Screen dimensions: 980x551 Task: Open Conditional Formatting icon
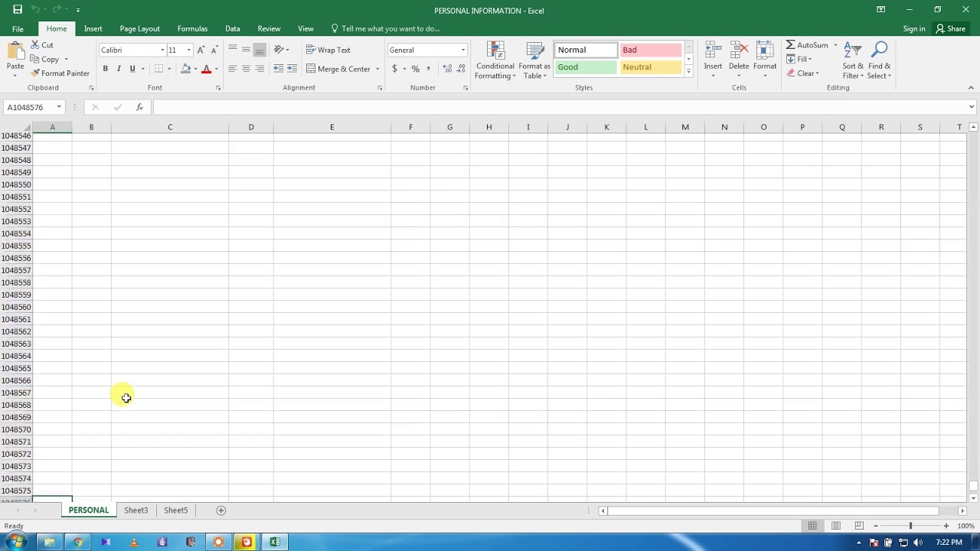pyautogui.click(x=495, y=51)
